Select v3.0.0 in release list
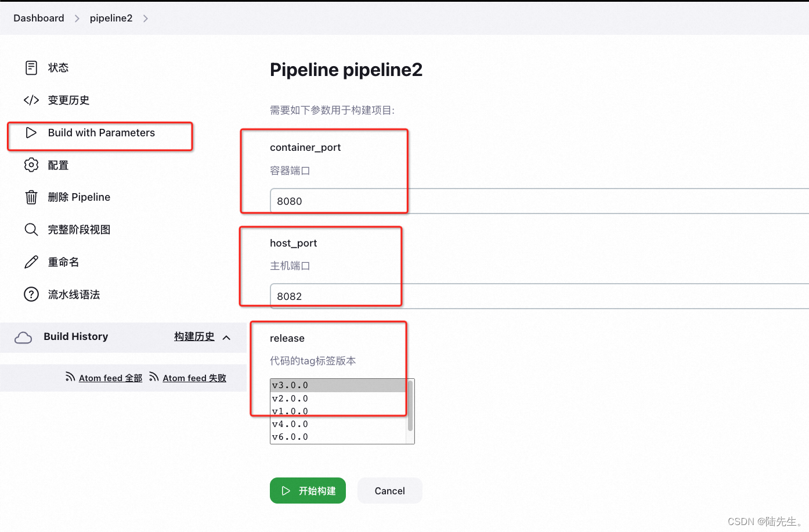This screenshot has width=809, height=532. point(339,385)
